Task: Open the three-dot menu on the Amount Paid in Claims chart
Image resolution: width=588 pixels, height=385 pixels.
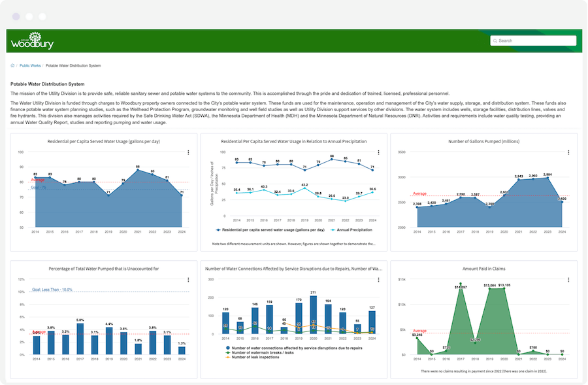Action: click(x=570, y=279)
